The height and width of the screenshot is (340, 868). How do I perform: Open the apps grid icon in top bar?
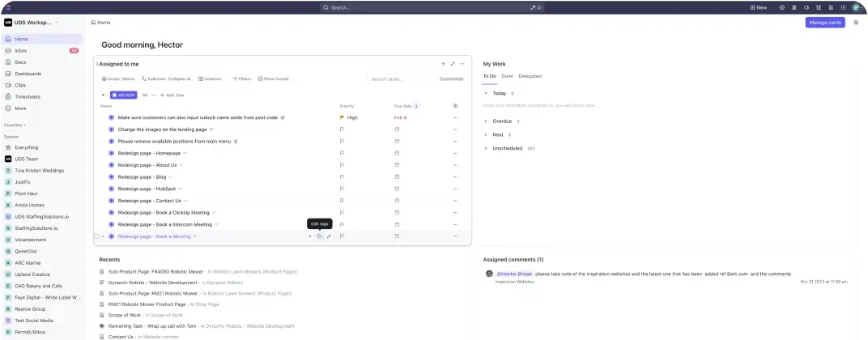click(x=842, y=7)
